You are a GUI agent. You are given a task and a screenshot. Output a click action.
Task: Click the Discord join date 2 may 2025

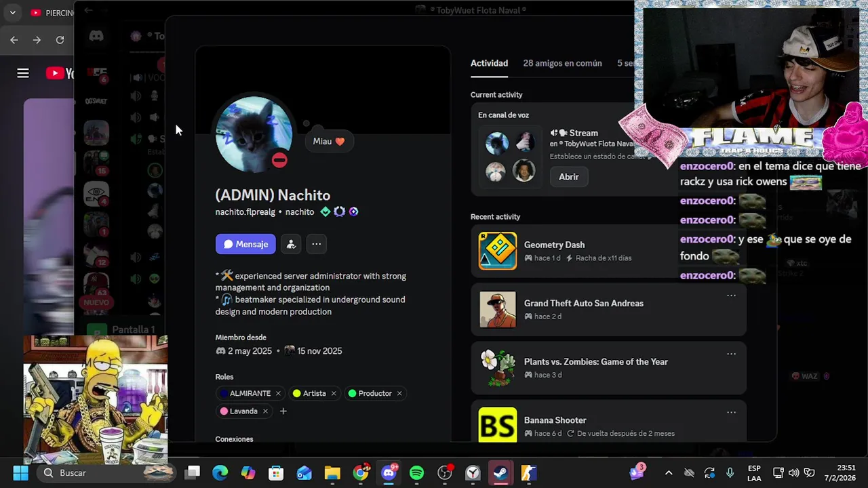click(x=250, y=351)
